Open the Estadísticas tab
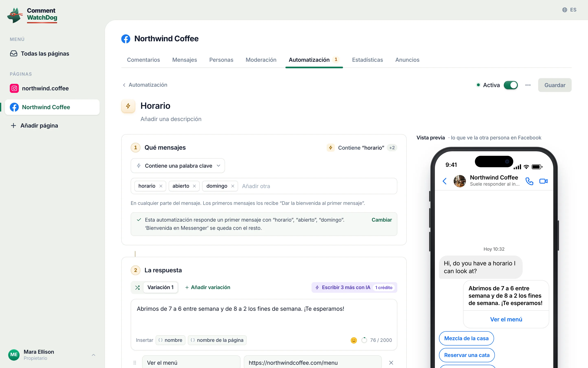The height and width of the screenshot is (368, 588). pyautogui.click(x=367, y=60)
